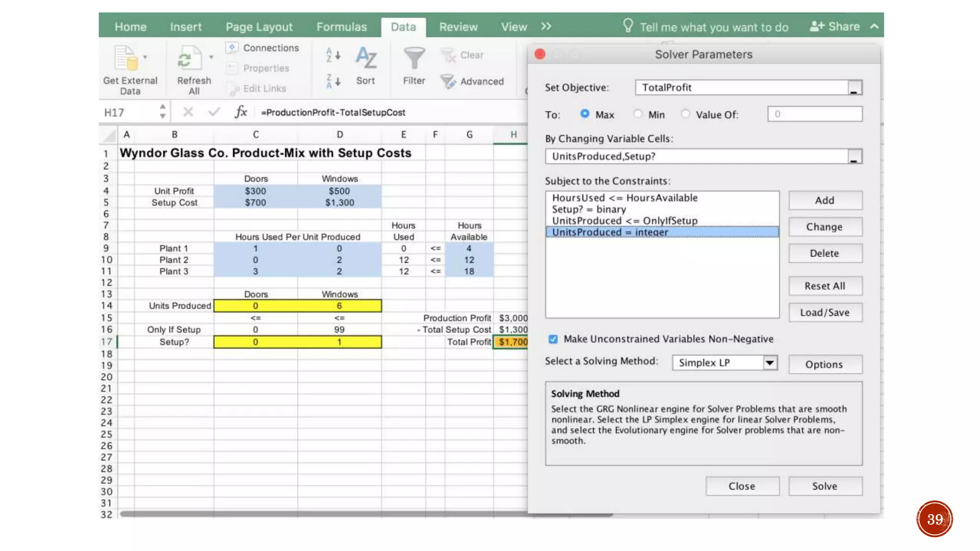The width and height of the screenshot is (980, 551).
Task: Click the Solve button
Action: 825,486
